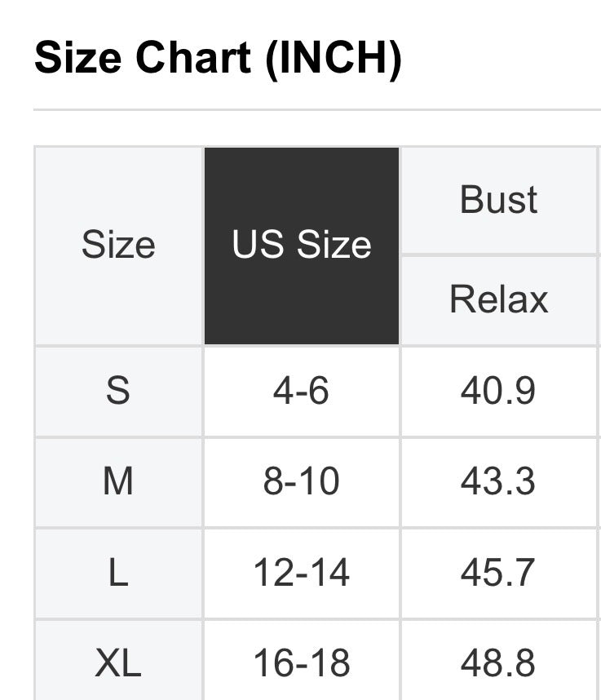Select the 'XL' size row cell
The image size is (601, 700).
(118, 662)
